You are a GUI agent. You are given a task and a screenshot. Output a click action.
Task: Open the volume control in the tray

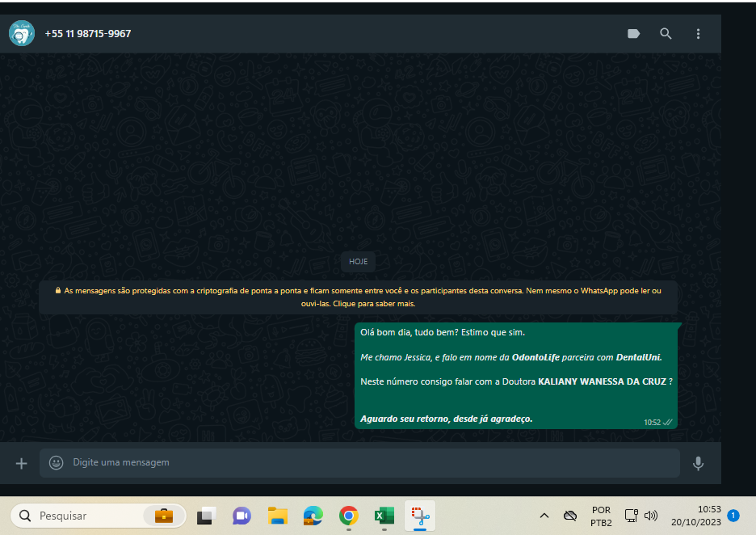[651, 516]
